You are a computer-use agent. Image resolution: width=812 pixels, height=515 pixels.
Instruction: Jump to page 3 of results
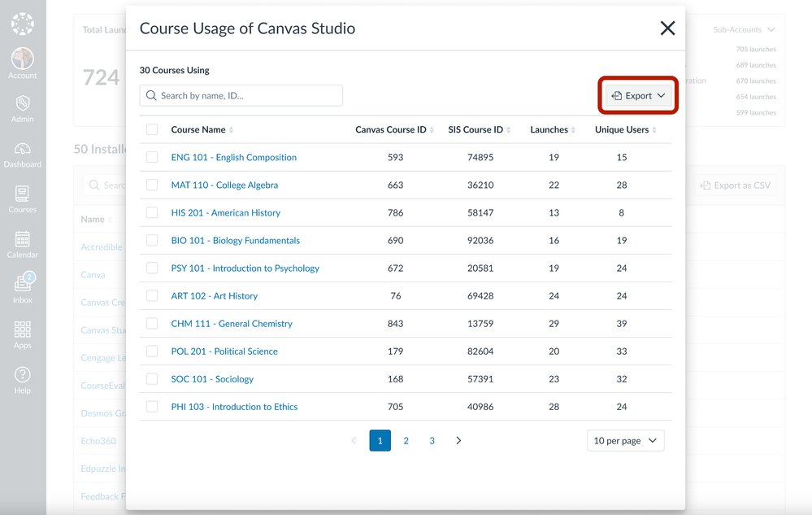point(432,441)
